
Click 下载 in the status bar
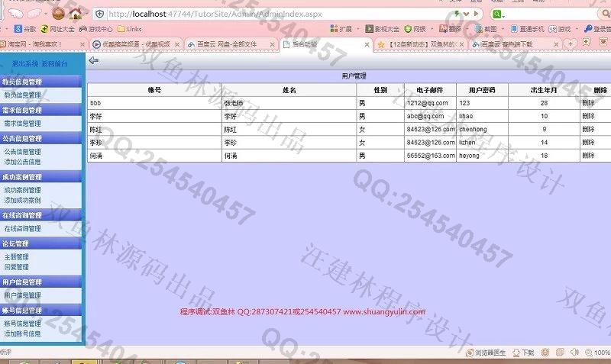coord(523,353)
